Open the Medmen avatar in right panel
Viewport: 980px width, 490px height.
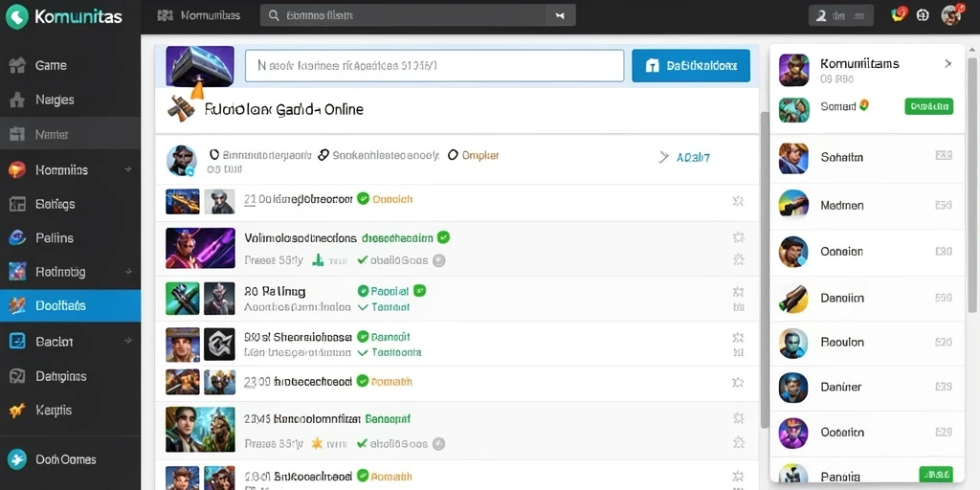coord(793,205)
